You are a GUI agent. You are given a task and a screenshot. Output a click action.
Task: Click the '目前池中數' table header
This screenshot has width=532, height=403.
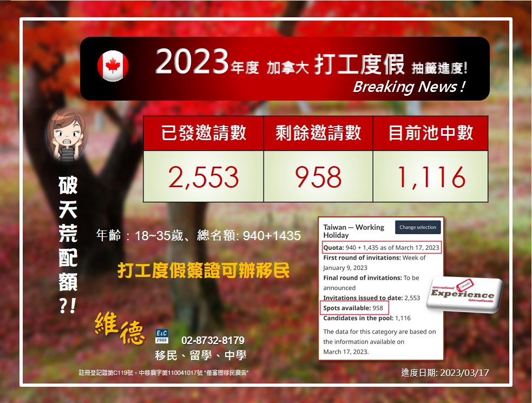click(431, 133)
